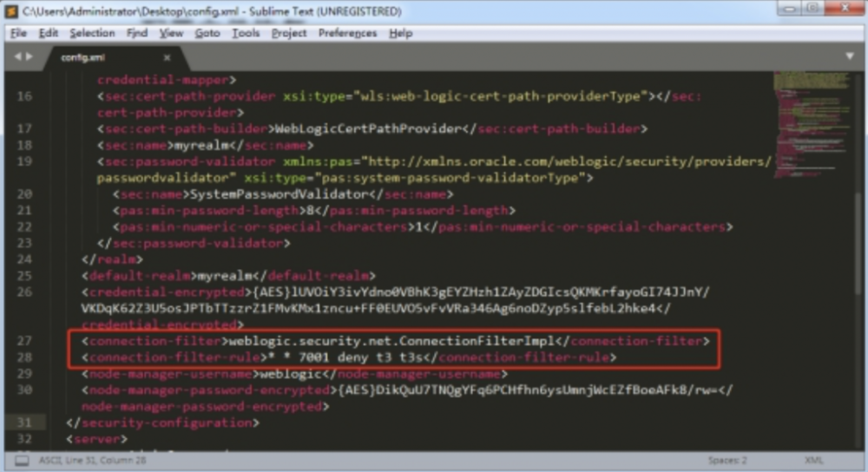Close the Sublime Text window
The image size is (868, 472).
point(845,9)
